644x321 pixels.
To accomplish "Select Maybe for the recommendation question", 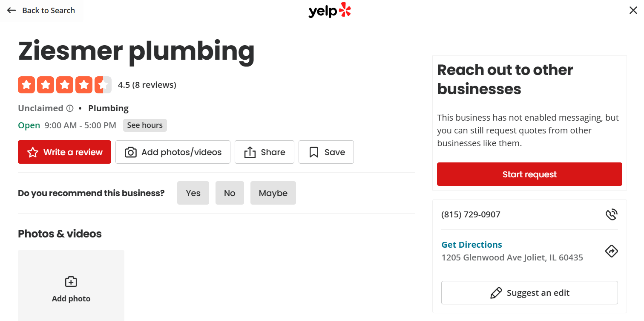I will click(x=273, y=193).
